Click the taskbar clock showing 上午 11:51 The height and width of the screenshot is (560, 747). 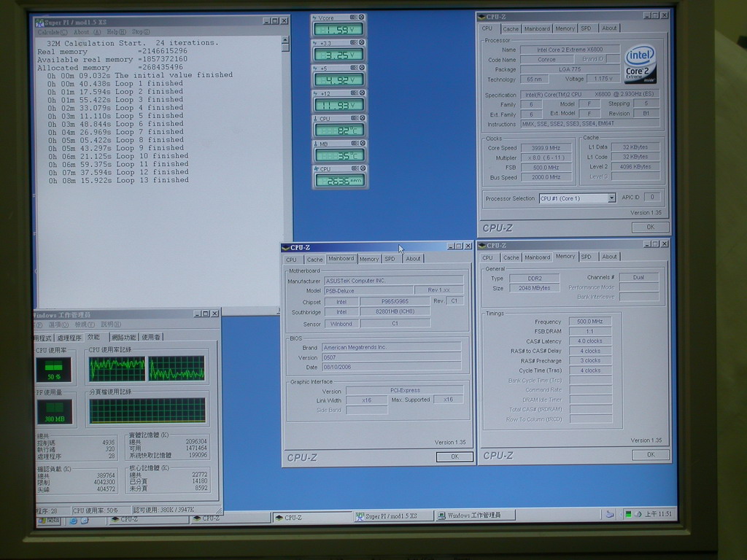(x=659, y=514)
